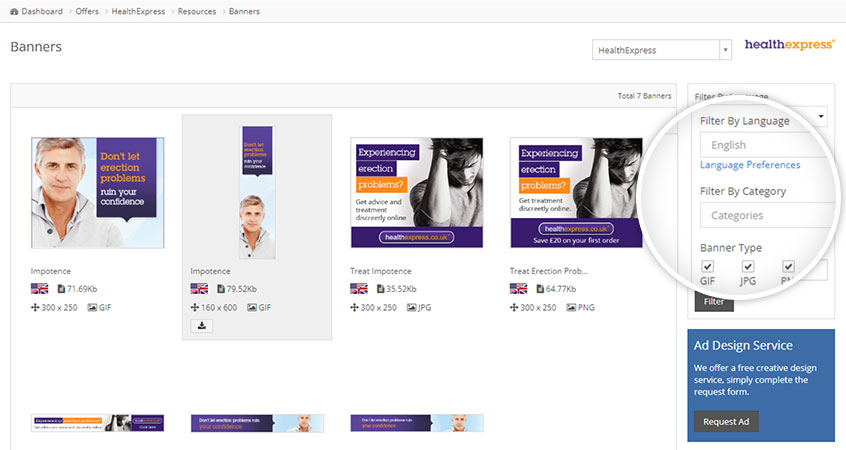Viewport: 846px width, 450px height.
Task: Click the 'Treat Impotence' banner title
Action: [380, 271]
